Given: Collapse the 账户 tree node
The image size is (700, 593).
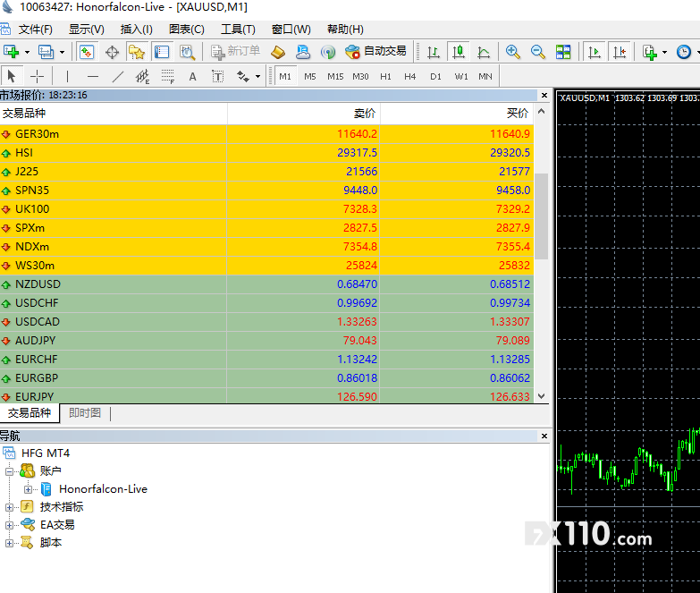Looking at the screenshot, I should tap(9, 471).
